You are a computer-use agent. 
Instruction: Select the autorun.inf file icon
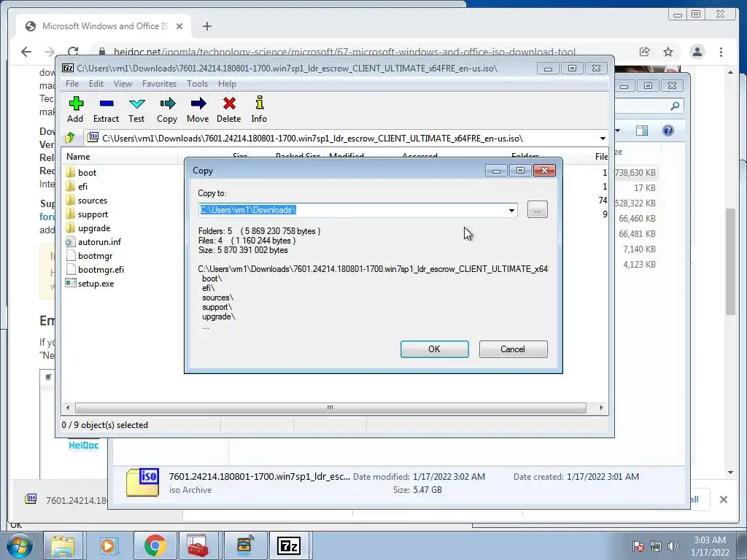pos(71,241)
